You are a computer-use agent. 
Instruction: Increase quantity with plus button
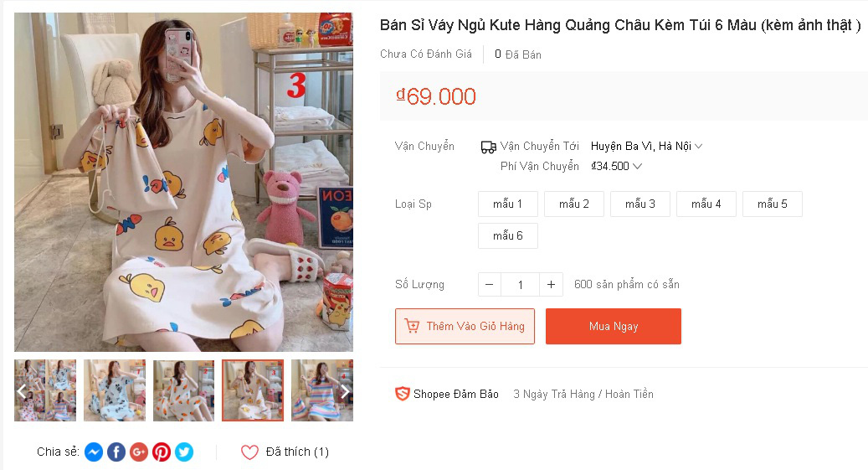coord(551,285)
